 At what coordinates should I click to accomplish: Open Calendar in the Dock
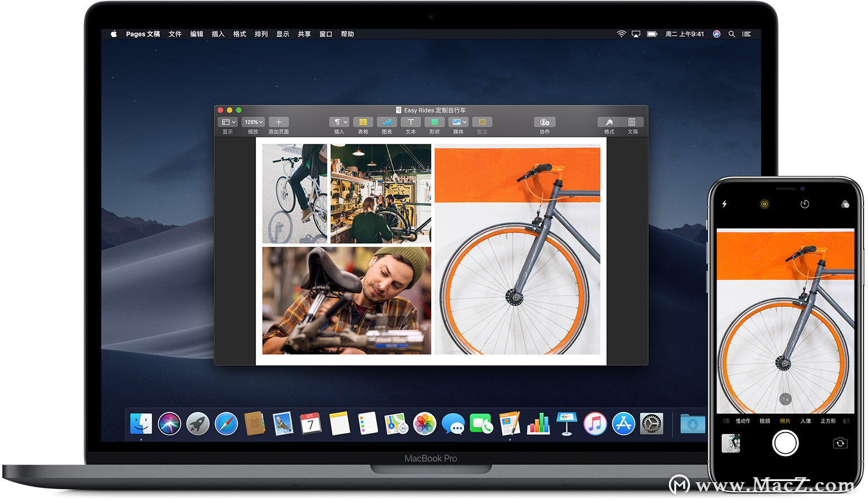point(310,424)
